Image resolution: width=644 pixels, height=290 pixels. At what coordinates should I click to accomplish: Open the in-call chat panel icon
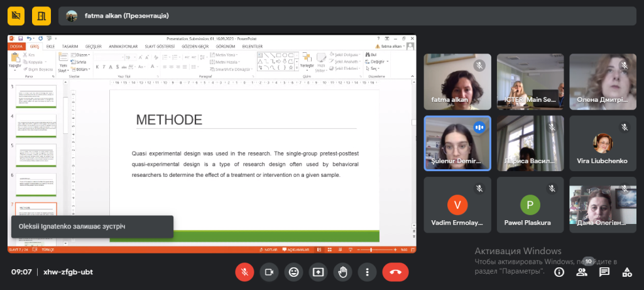[604, 272]
